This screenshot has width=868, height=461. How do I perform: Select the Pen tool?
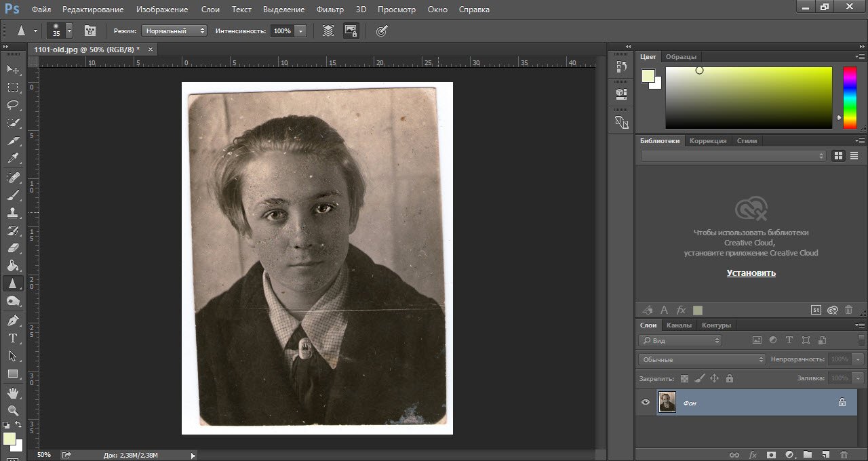coord(13,320)
